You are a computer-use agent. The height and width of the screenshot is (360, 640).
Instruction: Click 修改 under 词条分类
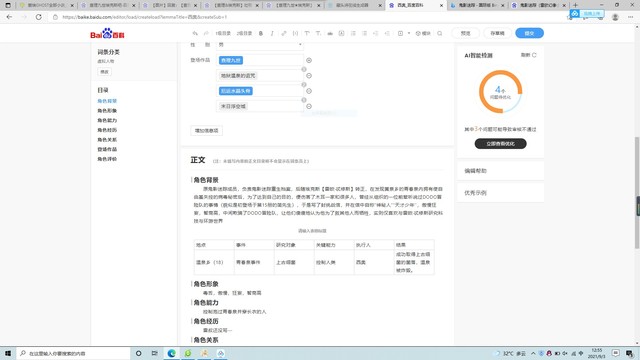104,72
